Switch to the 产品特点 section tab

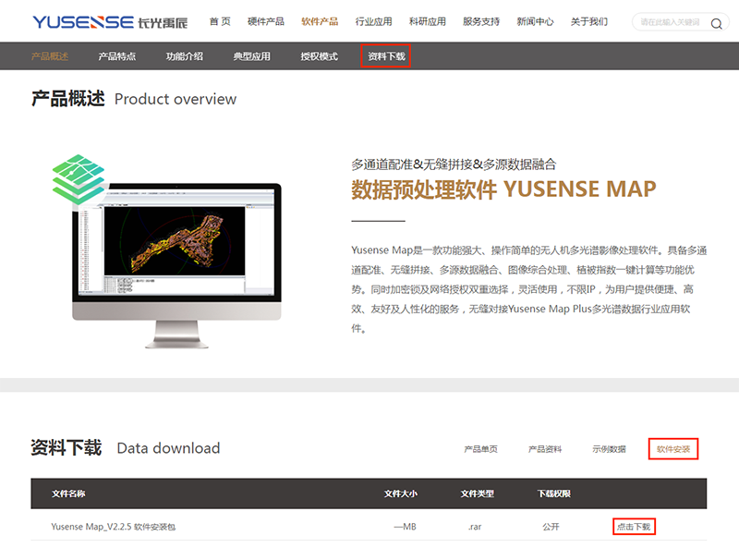pyautogui.click(x=117, y=56)
